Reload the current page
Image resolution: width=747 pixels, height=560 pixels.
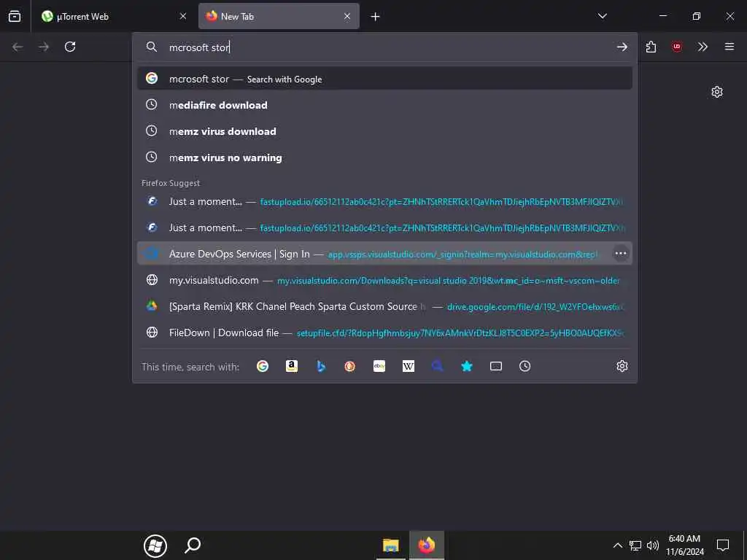[x=70, y=47]
